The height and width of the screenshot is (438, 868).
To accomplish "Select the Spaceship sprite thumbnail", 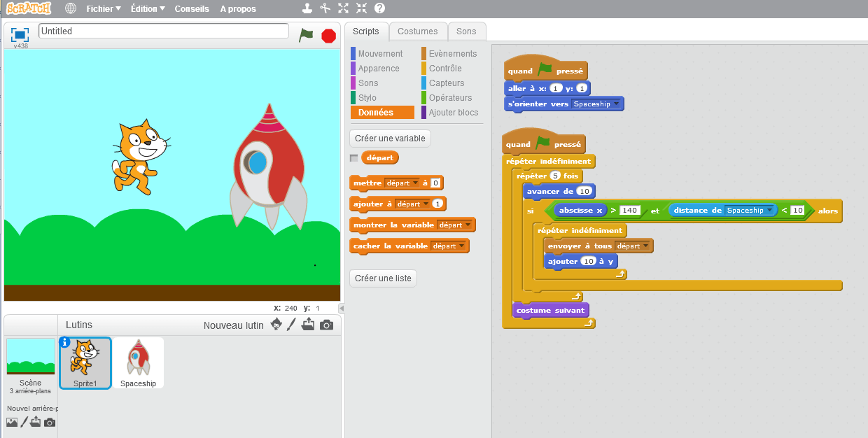I will coord(138,362).
